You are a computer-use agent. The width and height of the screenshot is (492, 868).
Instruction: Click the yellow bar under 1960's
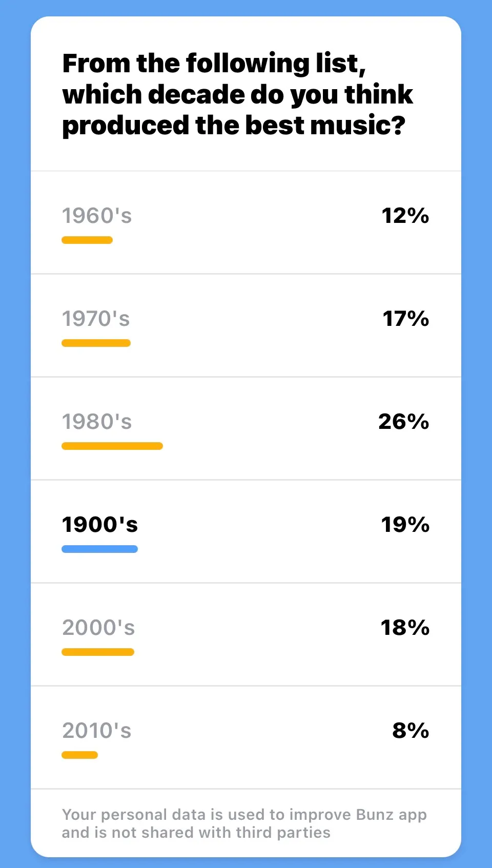(x=87, y=240)
